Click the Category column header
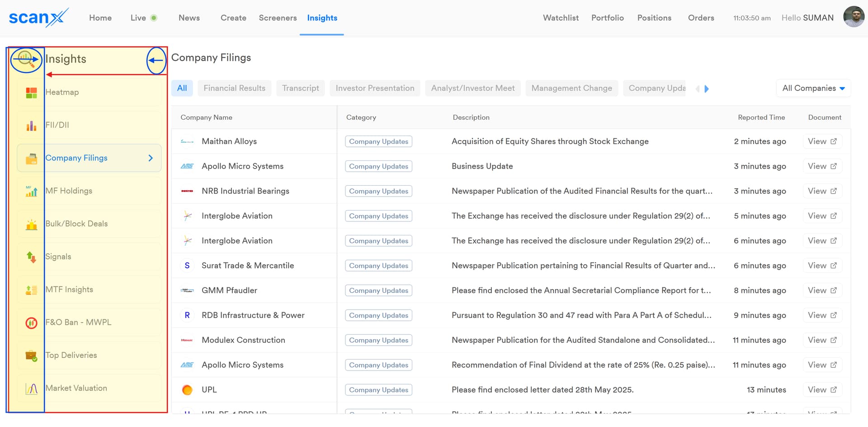 point(361,117)
